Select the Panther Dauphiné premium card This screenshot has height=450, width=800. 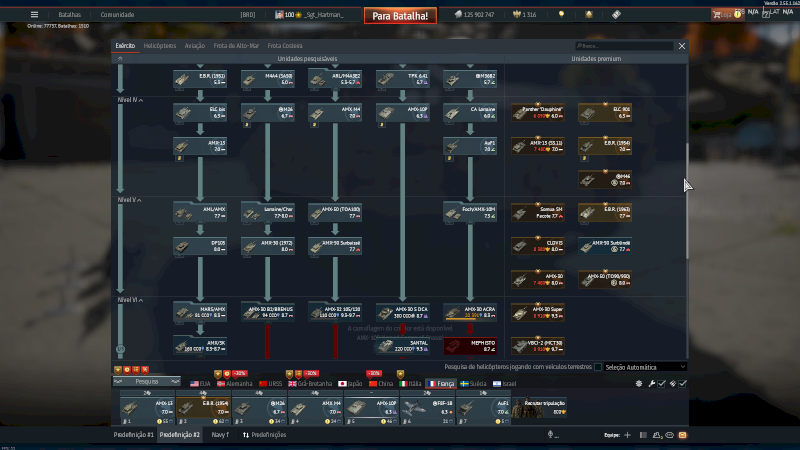pyautogui.click(x=538, y=113)
